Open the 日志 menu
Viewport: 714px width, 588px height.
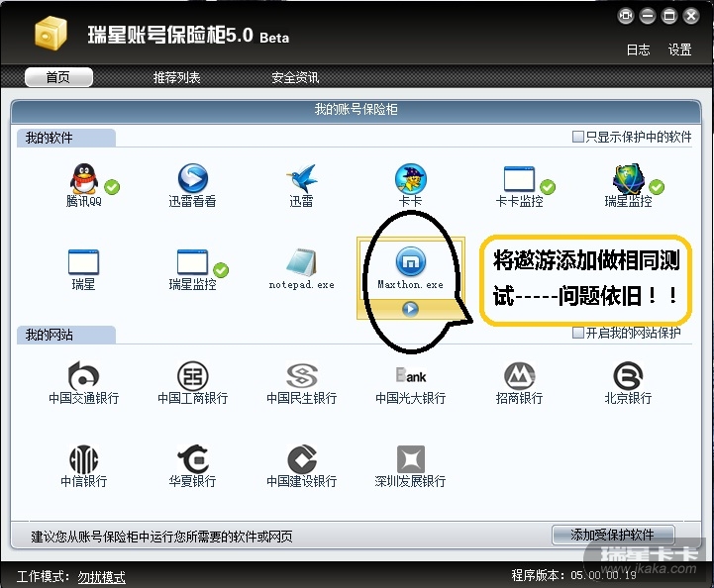point(639,49)
